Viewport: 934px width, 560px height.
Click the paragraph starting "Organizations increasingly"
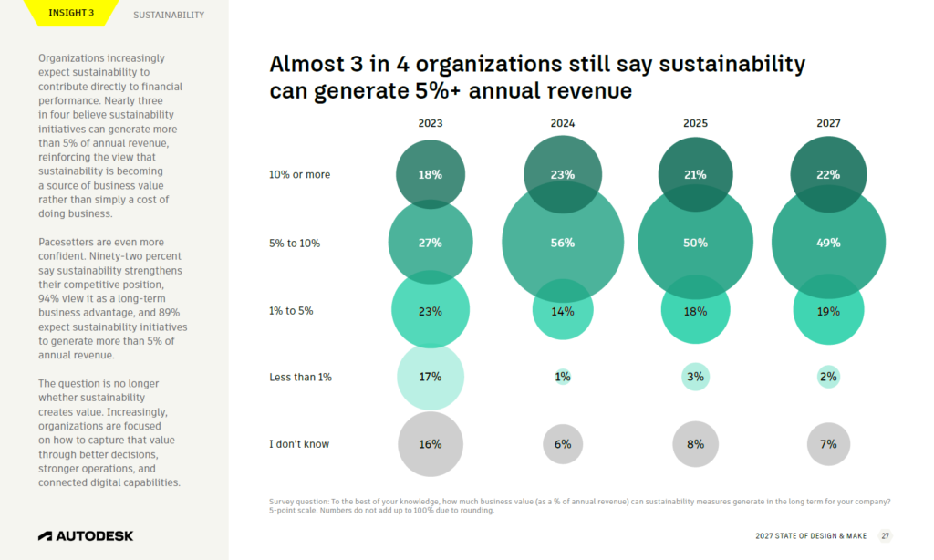110,136
